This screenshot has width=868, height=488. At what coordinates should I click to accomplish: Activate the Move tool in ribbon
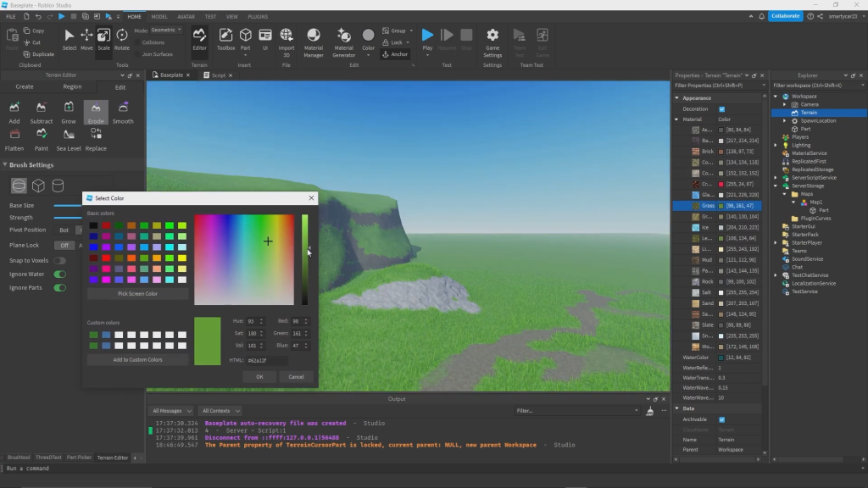point(87,40)
